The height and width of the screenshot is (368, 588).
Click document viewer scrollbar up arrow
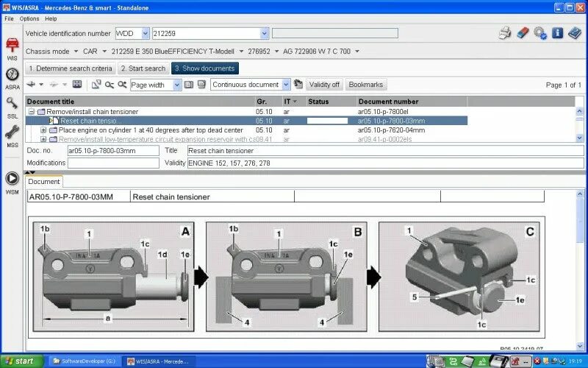click(580, 194)
